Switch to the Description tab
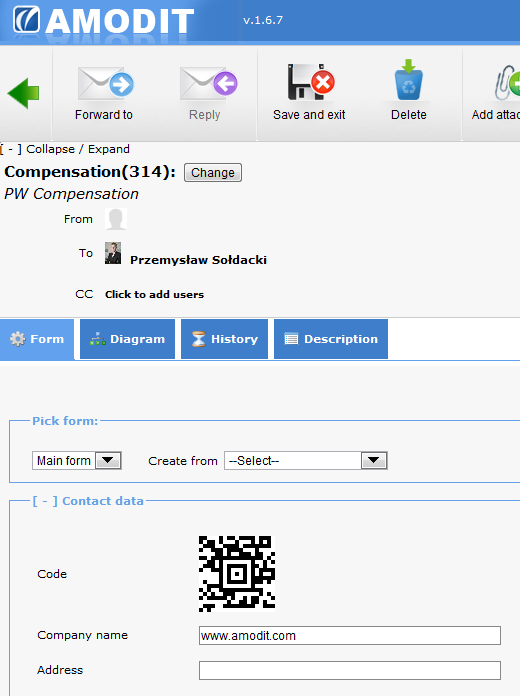Viewport: 520px width, 696px height. (331, 339)
